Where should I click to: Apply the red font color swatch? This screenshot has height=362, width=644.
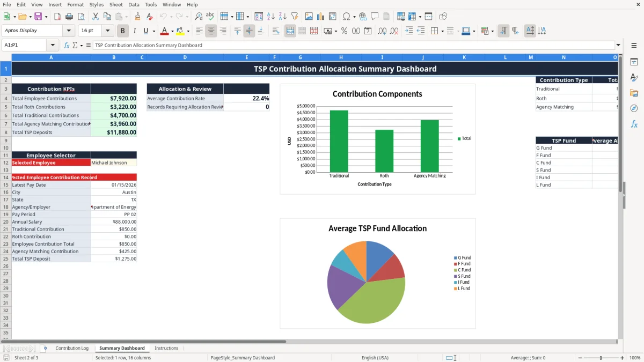[165, 31]
